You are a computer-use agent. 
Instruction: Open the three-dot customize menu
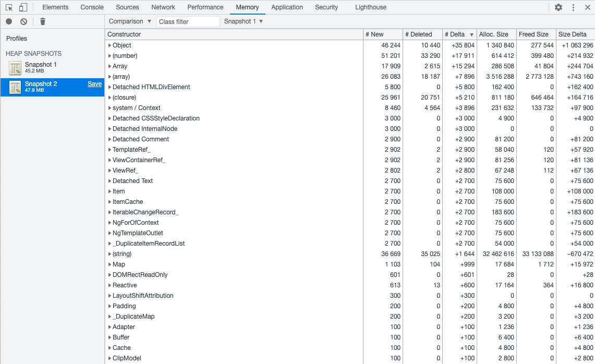[x=572, y=7]
